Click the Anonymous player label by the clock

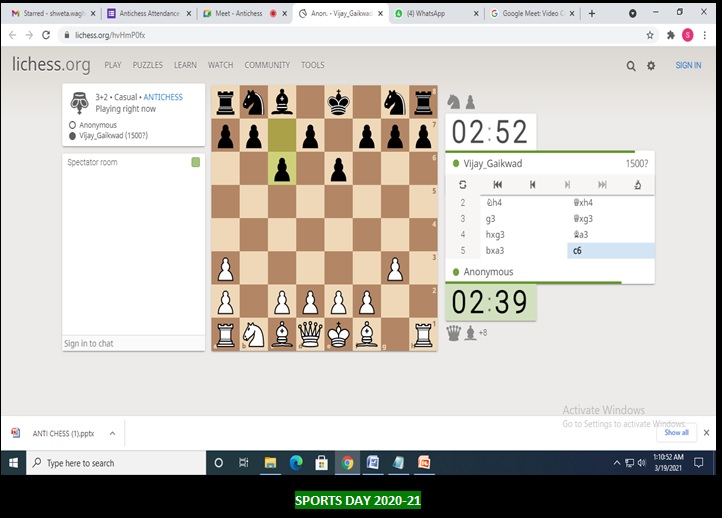coord(488,272)
